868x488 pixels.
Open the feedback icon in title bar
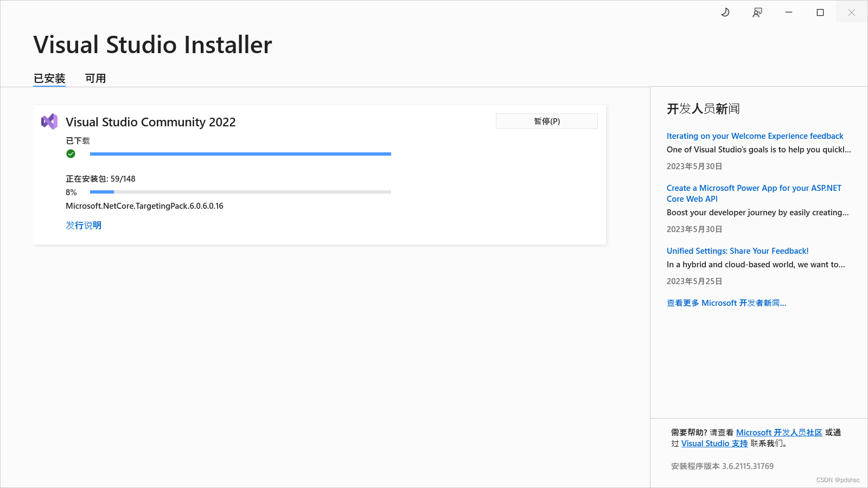[757, 12]
